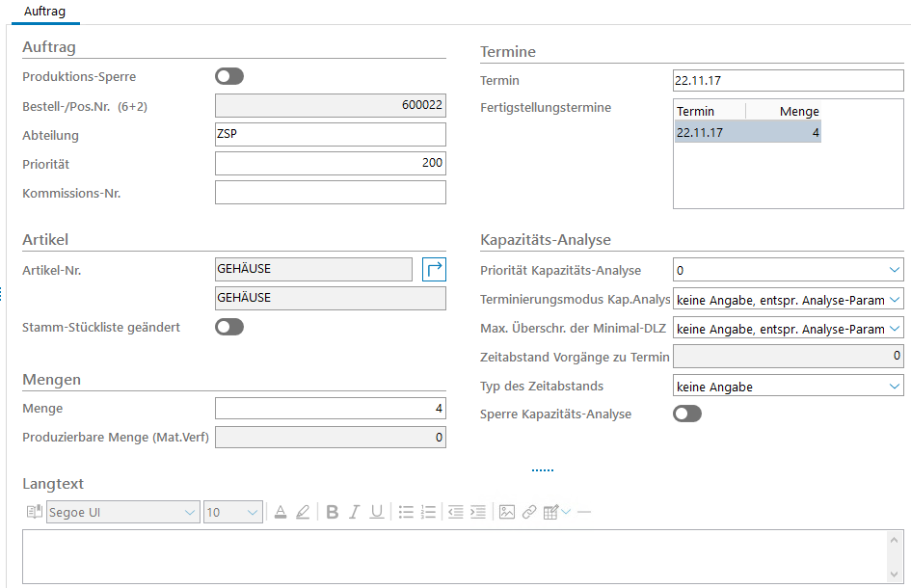This screenshot has height=588, width=911.
Task: Apply underline formatting to Langtext
Action: tap(377, 512)
